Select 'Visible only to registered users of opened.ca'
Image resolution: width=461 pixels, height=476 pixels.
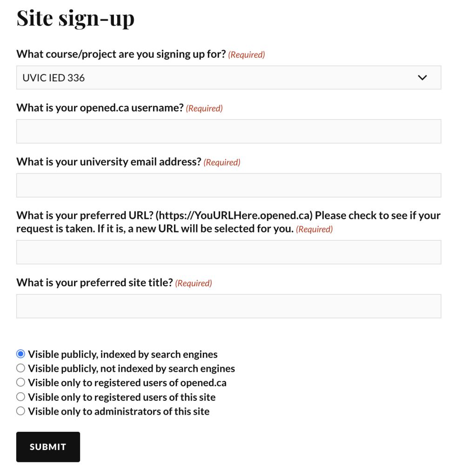(x=20, y=383)
